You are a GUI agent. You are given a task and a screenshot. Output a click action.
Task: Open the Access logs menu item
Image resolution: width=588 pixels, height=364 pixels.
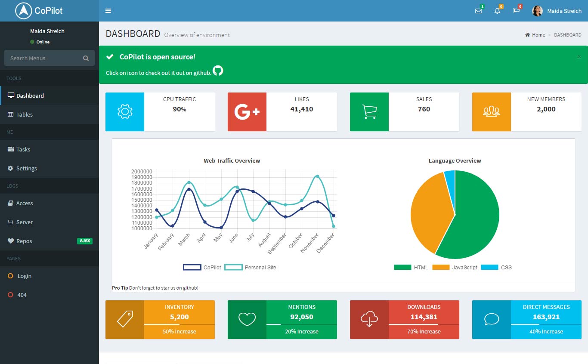tap(50, 203)
